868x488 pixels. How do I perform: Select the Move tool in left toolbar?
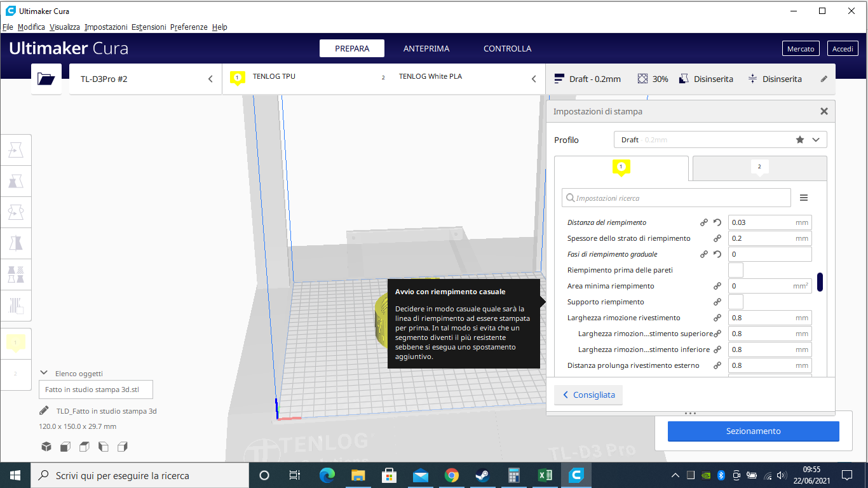pos(16,150)
